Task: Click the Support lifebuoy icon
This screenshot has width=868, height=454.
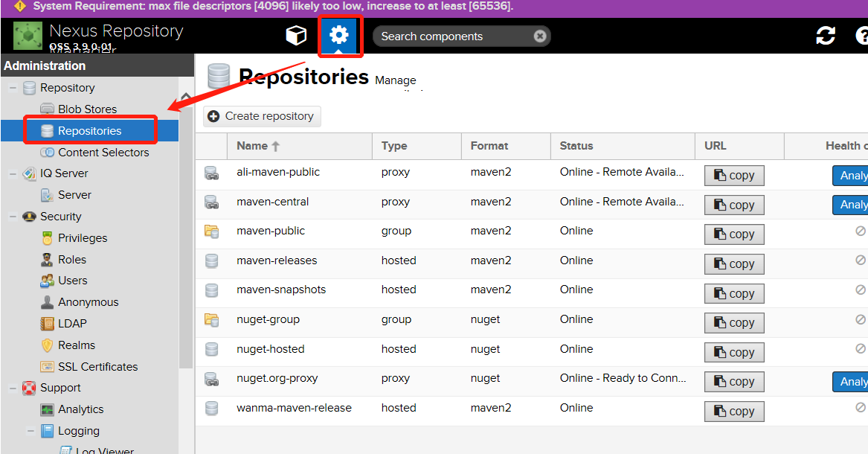Action: [x=29, y=388]
